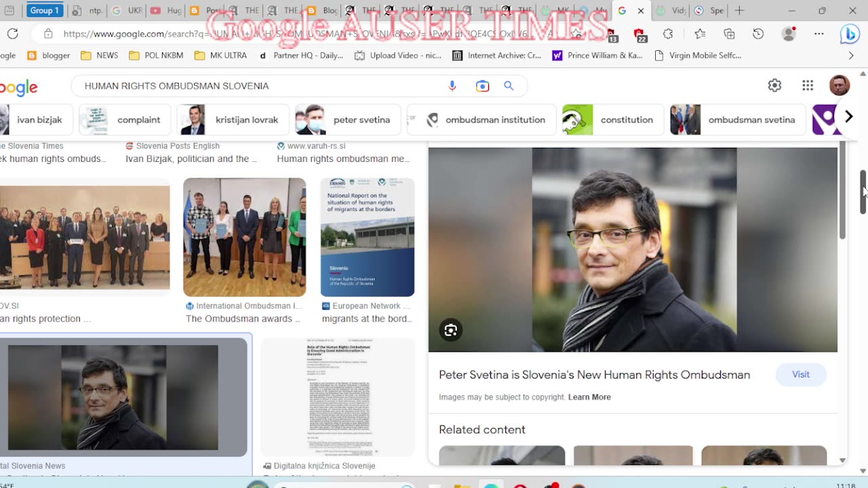Open Google quick settings gear
Screen dimensions: 868x488
click(x=774, y=85)
